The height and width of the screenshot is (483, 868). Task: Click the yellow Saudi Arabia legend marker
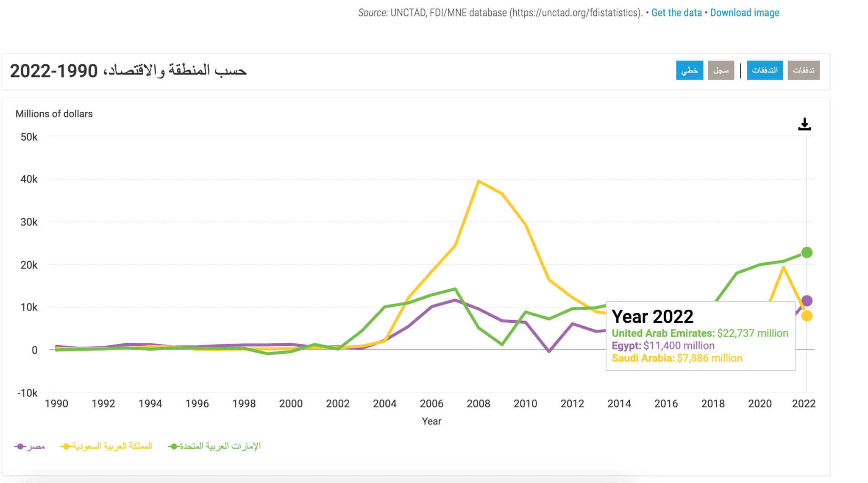click(x=66, y=447)
